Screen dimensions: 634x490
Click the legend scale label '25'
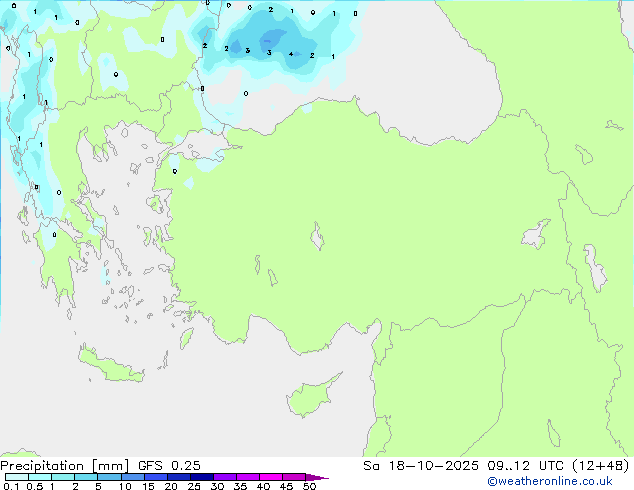pos(194,486)
